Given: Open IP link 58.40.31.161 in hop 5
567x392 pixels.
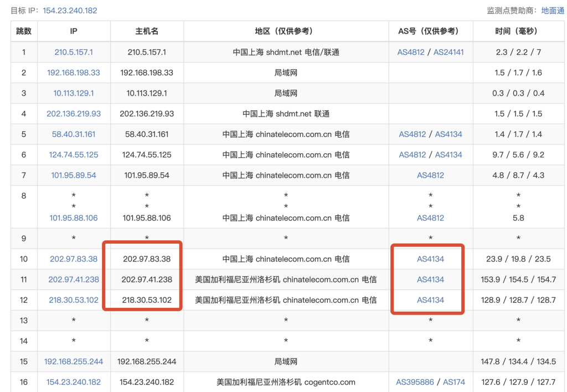Looking at the screenshot, I should [x=74, y=134].
